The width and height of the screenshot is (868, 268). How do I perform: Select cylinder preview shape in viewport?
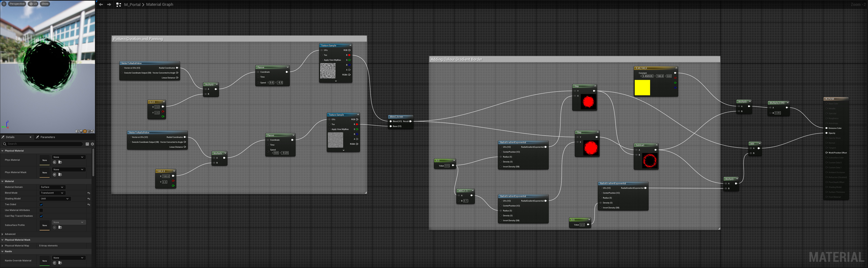[77, 131]
